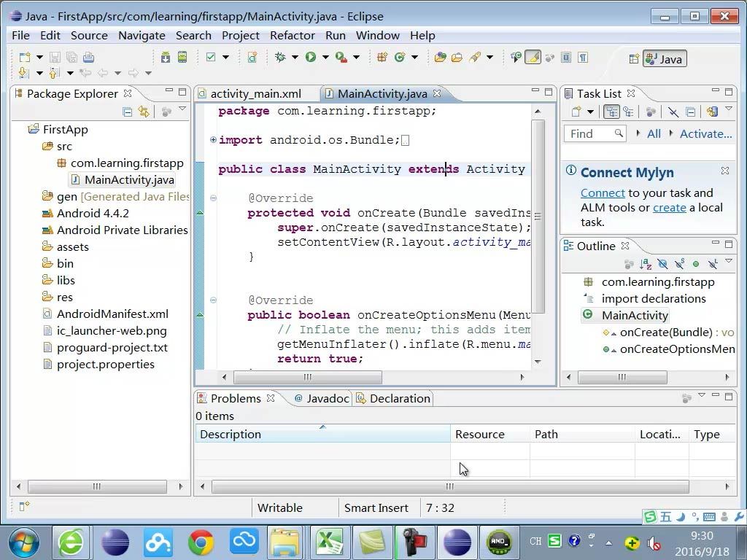Collapse All in Package Explorer toolbar

[x=128, y=112]
